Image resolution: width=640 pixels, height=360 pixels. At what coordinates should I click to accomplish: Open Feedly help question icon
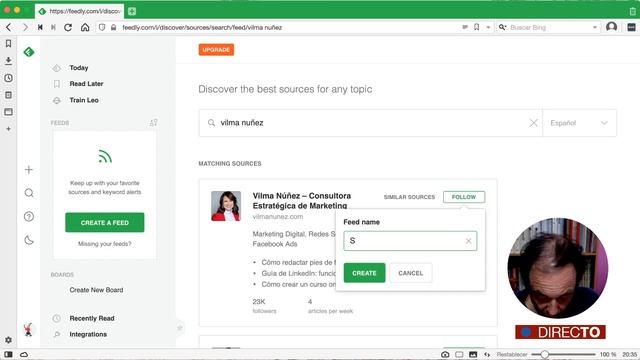(29, 217)
